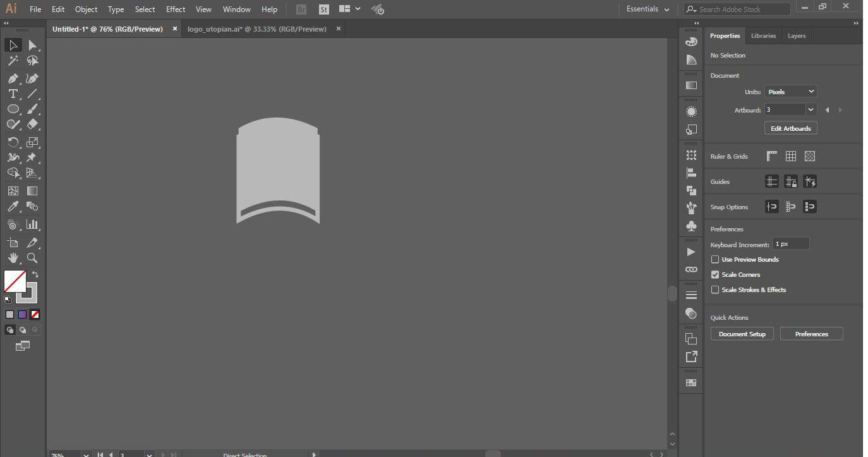Screen dimensions: 868x457
Task: Pick the Lasso tool
Action: pyautogui.click(x=32, y=61)
